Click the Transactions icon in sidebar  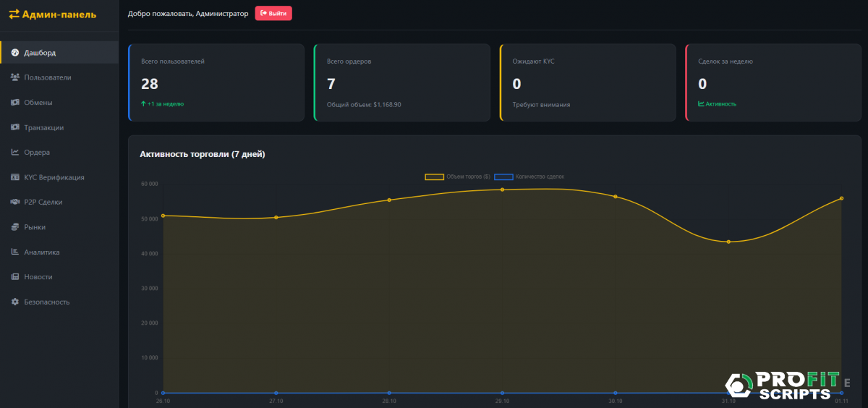[15, 127]
